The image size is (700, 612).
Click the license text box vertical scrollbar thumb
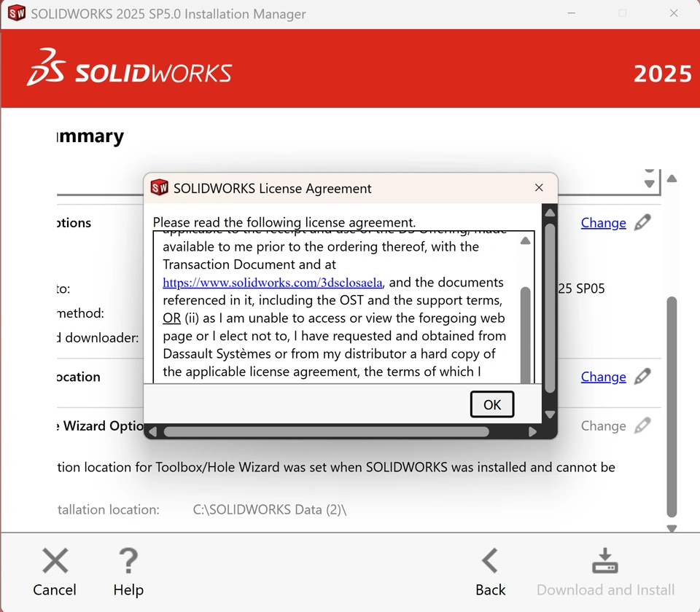526,334
